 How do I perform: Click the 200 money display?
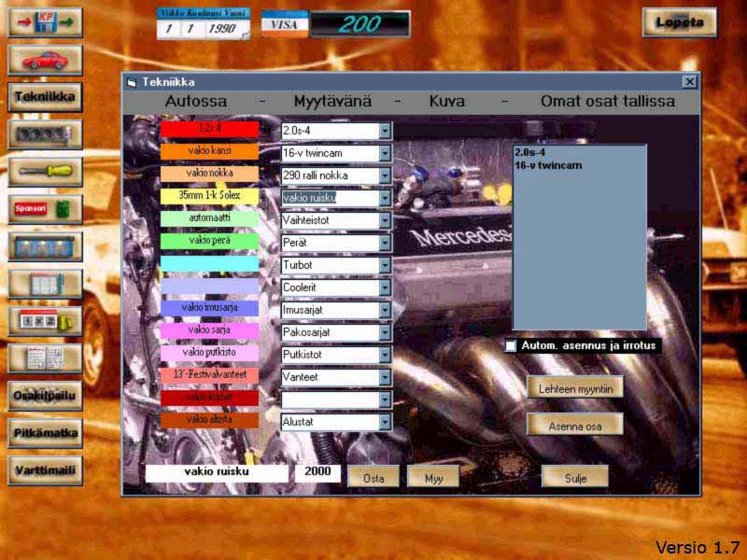(359, 24)
